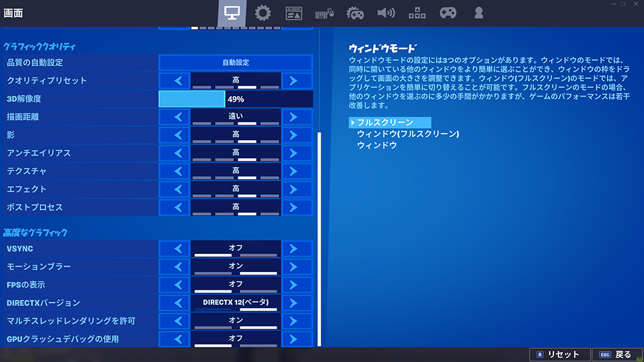Change DIRECTXバージョン with right arrow
Screen dimensions: 644x362
click(297, 303)
